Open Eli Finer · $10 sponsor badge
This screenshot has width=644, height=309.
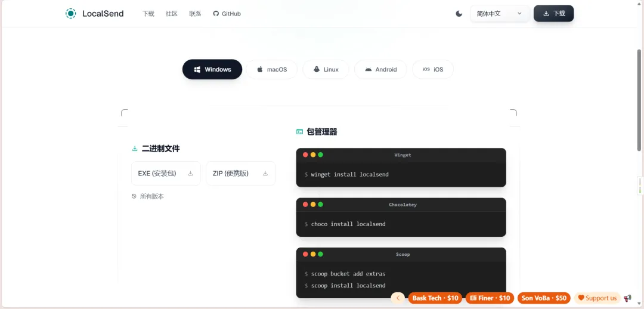coord(490,298)
